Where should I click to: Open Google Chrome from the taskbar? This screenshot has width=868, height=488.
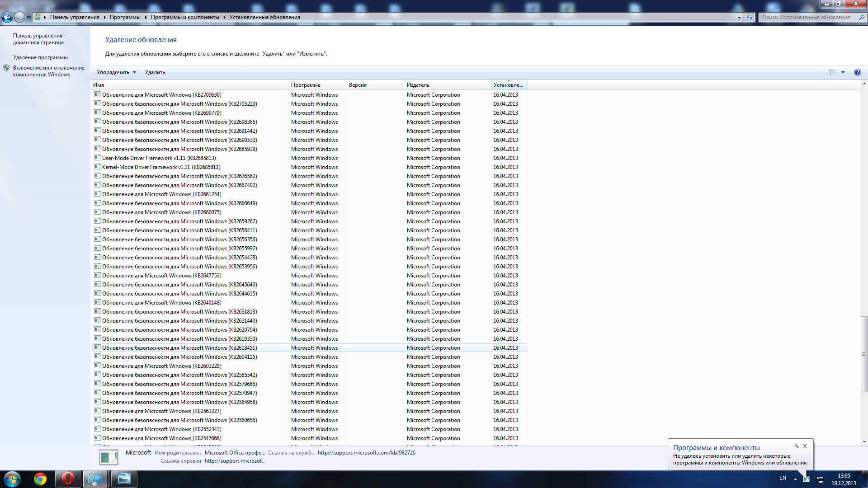tap(40, 479)
